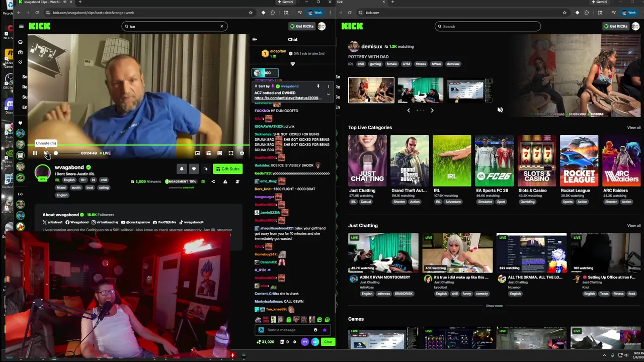Open the botted.wf engagement chart icon
Screen dimensions: 644x362
click(203, 182)
